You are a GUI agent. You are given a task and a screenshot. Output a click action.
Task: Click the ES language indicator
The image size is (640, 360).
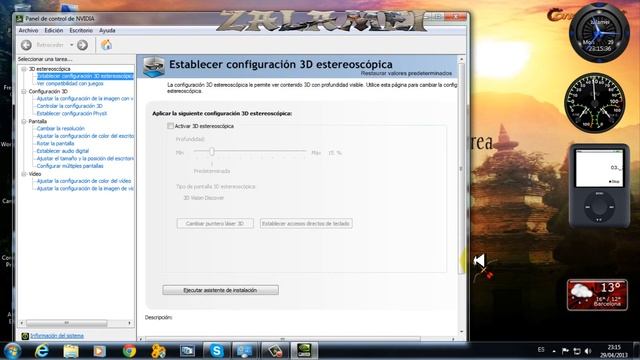(541, 350)
